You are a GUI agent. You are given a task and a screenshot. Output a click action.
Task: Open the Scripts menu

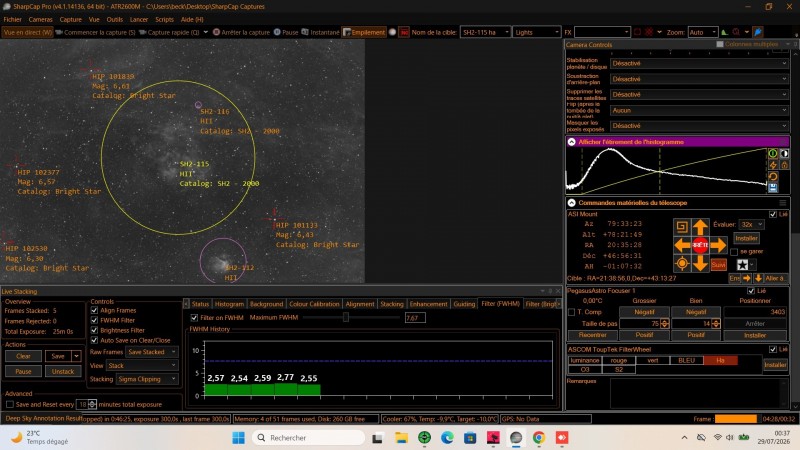point(164,19)
